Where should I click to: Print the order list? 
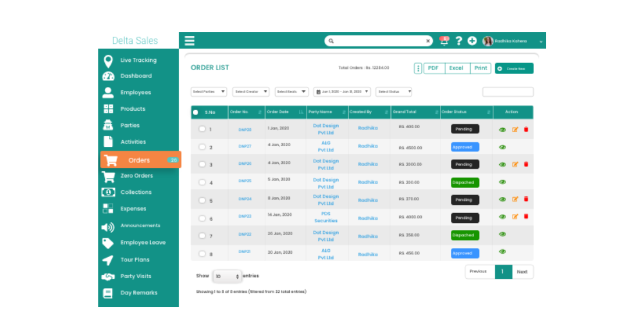pyautogui.click(x=480, y=68)
